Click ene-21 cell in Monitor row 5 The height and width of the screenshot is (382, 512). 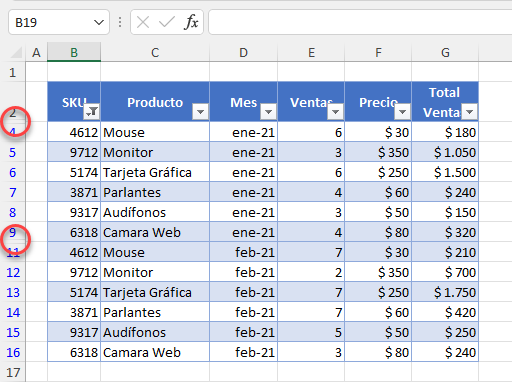coord(244,152)
